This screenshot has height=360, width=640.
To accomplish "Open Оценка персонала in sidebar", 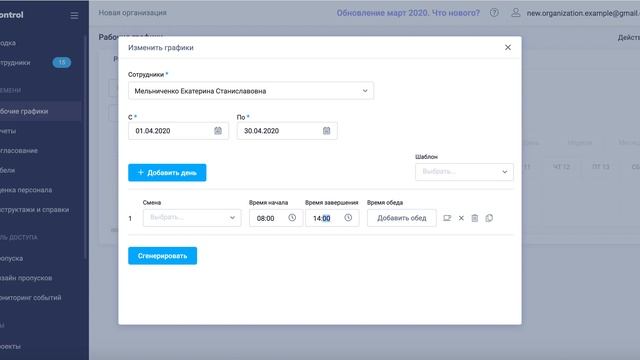I will pyautogui.click(x=26, y=190).
